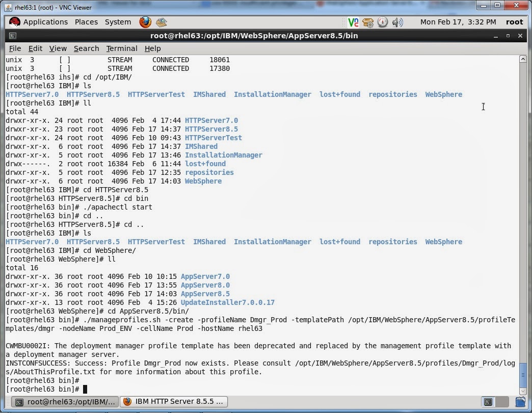Image resolution: width=532 pixels, height=413 pixels.
Task: Click the VNC applet in the system tray
Action: pos(353,22)
